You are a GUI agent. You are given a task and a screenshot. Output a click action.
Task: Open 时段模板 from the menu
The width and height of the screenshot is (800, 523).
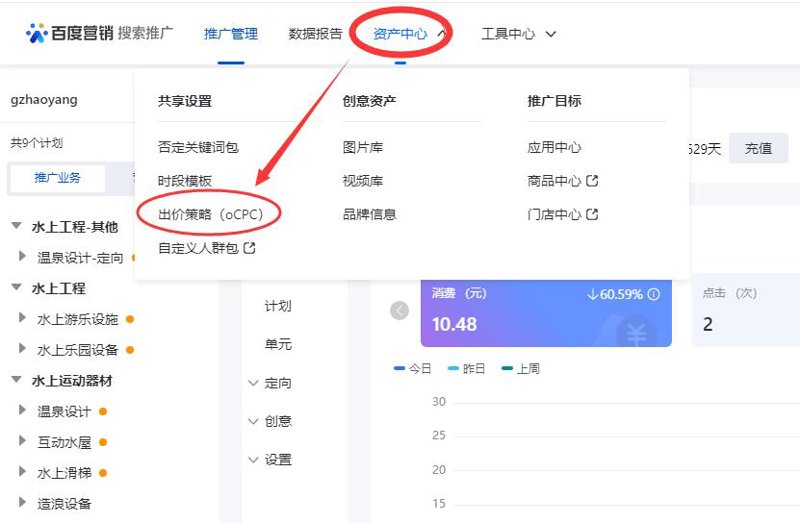[184, 181]
